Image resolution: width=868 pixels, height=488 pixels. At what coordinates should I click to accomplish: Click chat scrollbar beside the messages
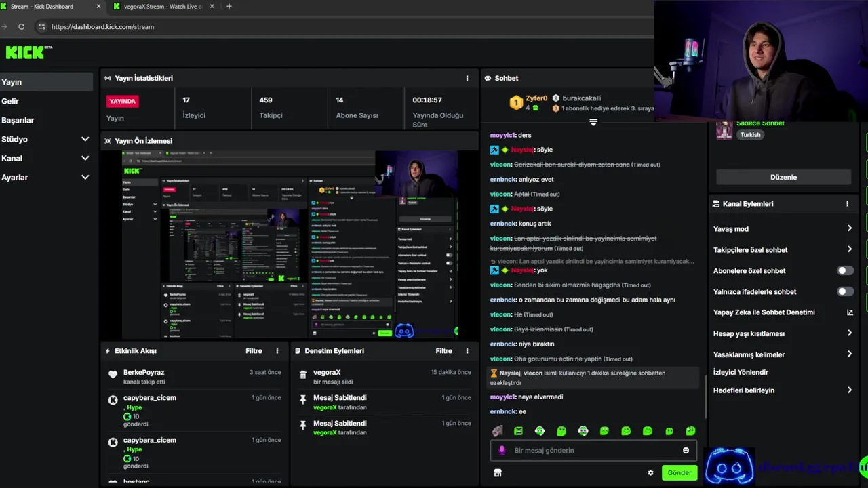[x=705, y=396]
